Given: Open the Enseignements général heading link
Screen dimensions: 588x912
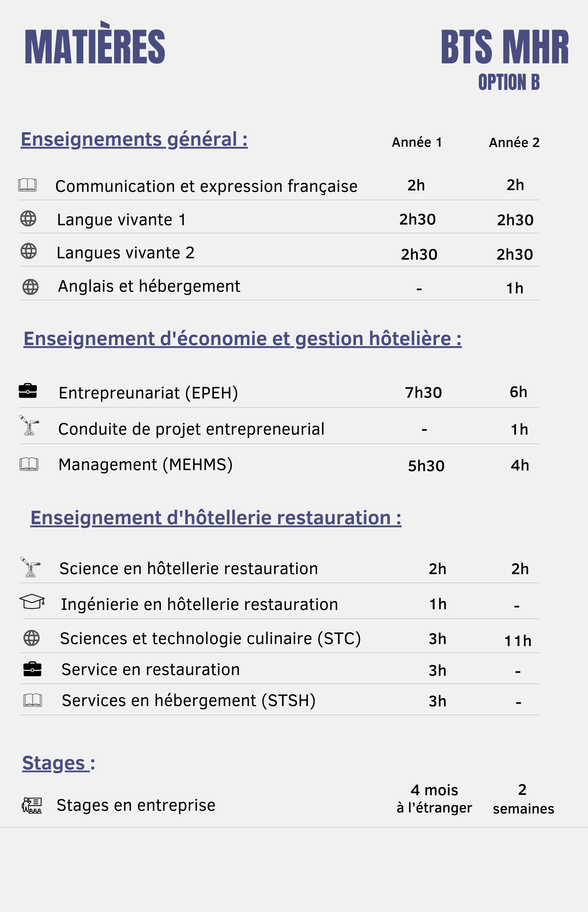Looking at the screenshot, I should pyautogui.click(x=134, y=139).
